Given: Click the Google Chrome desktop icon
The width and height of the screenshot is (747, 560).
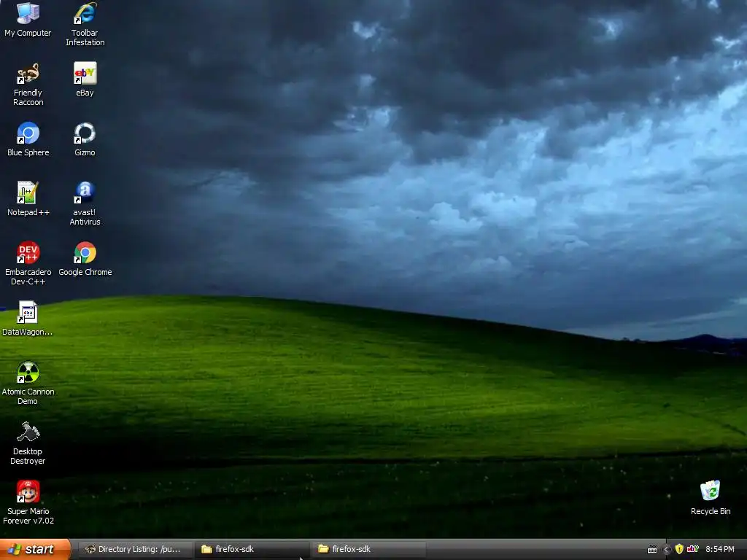Looking at the screenshot, I should tap(85, 259).
